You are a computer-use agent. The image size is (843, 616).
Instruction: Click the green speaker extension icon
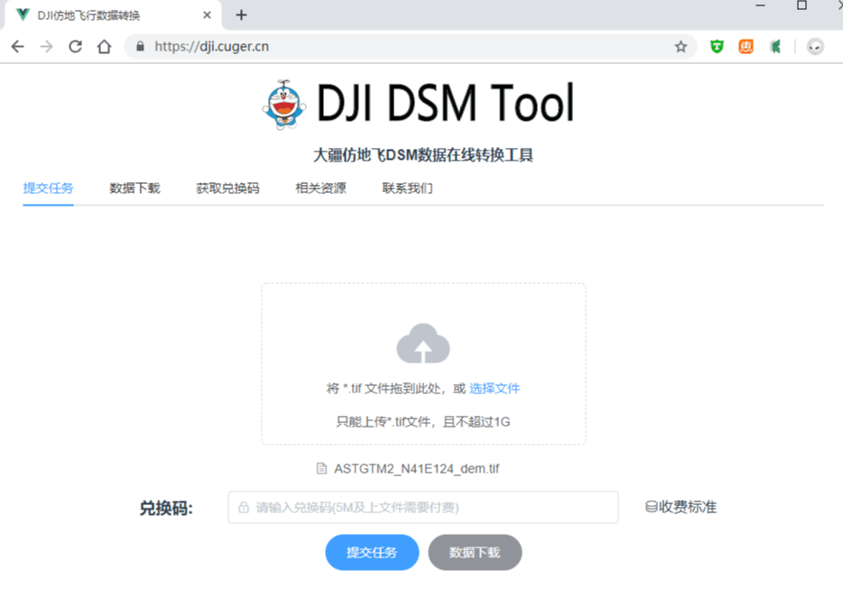[x=775, y=46]
